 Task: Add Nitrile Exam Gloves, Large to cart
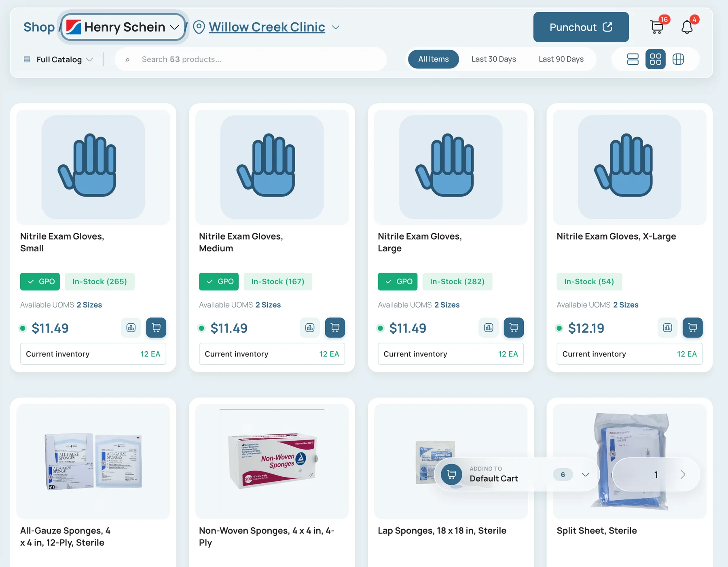click(x=514, y=327)
